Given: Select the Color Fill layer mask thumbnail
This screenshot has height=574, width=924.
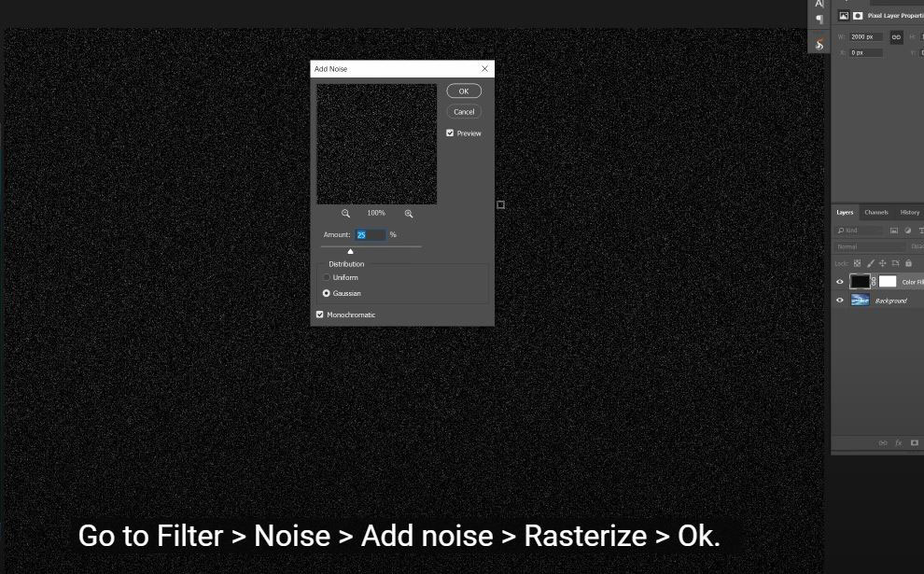Looking at the screenshot, I should tap(888, 282).
